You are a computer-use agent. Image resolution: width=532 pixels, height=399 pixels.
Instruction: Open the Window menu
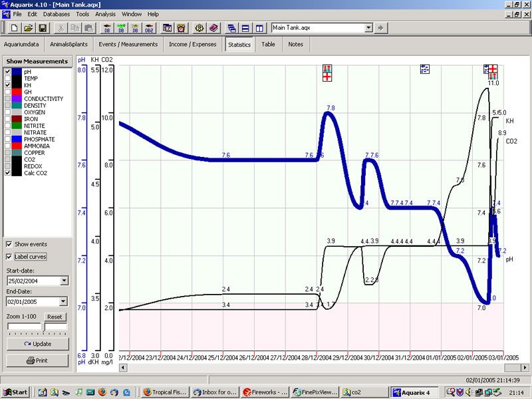click(x=132, y=14)
